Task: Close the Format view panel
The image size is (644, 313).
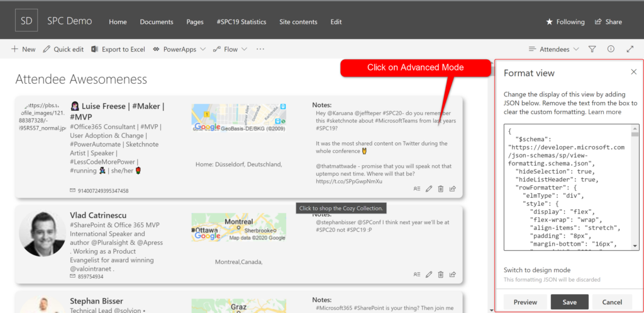Action: tap(634, 72)
